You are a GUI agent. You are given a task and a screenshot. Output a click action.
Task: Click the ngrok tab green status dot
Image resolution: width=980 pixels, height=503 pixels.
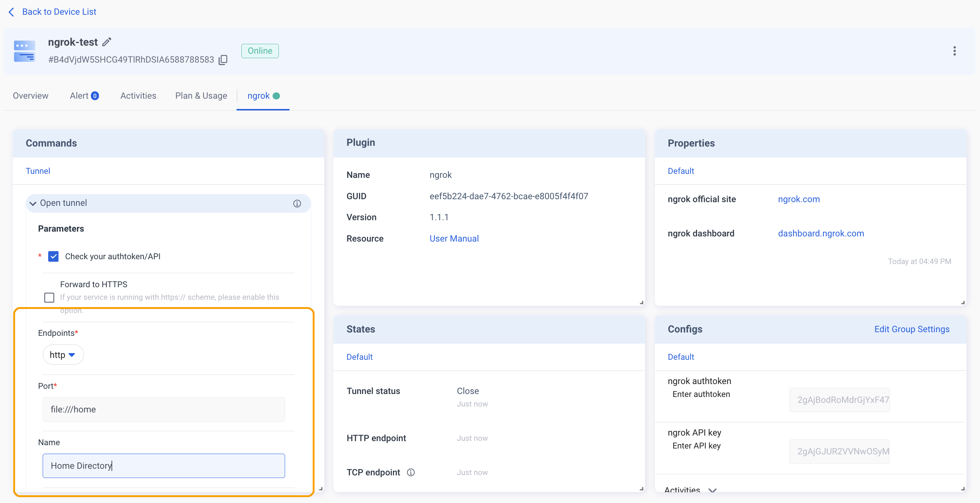[277, 96]
